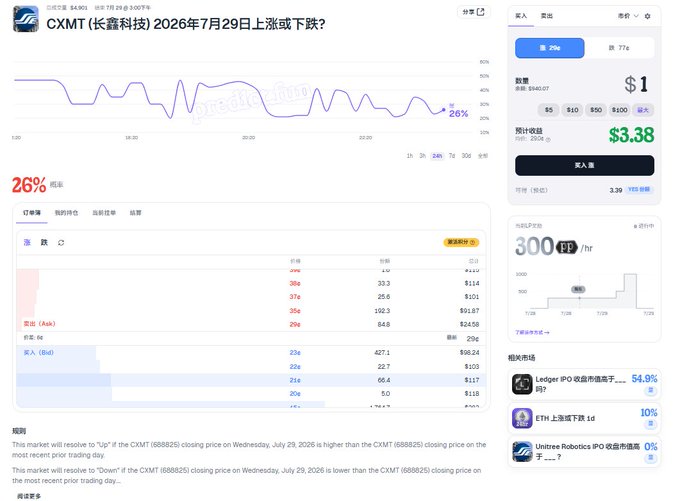680x501 pixels.
Task: Click the Ledger IPO 54.9% buy chip
Action: point(651,390)
